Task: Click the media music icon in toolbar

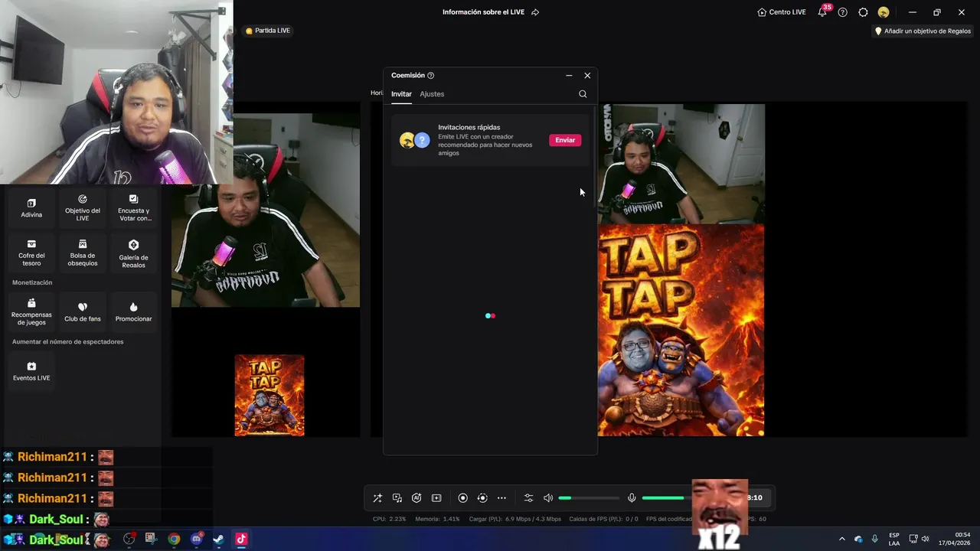Action: click(x=397, y=498)
